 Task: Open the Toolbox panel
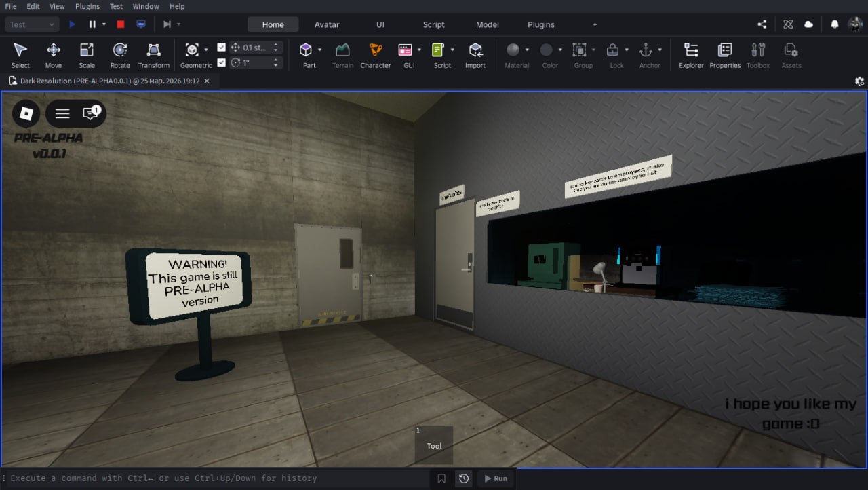click(x=758, y=55)
